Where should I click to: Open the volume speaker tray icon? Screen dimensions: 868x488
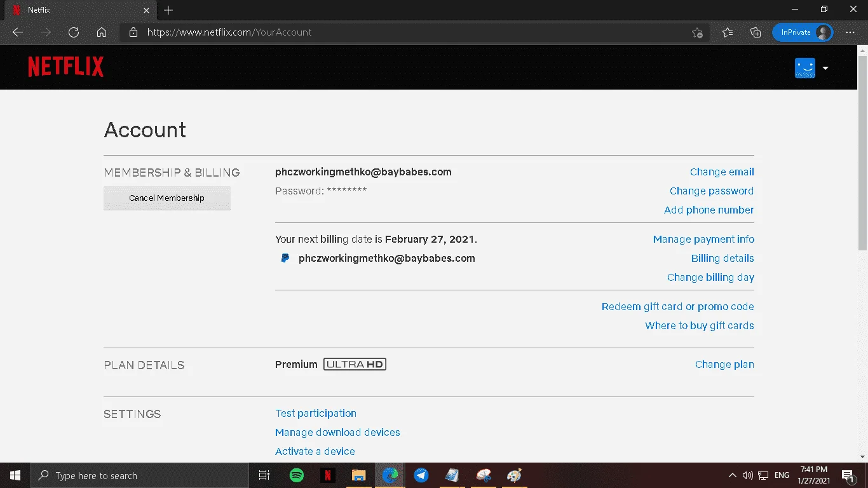point(747,475)
